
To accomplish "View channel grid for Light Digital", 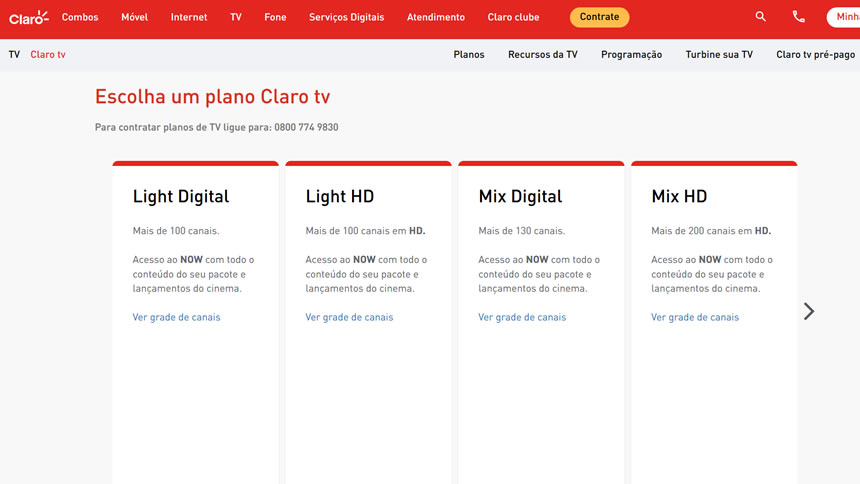I will coord(176,317).
